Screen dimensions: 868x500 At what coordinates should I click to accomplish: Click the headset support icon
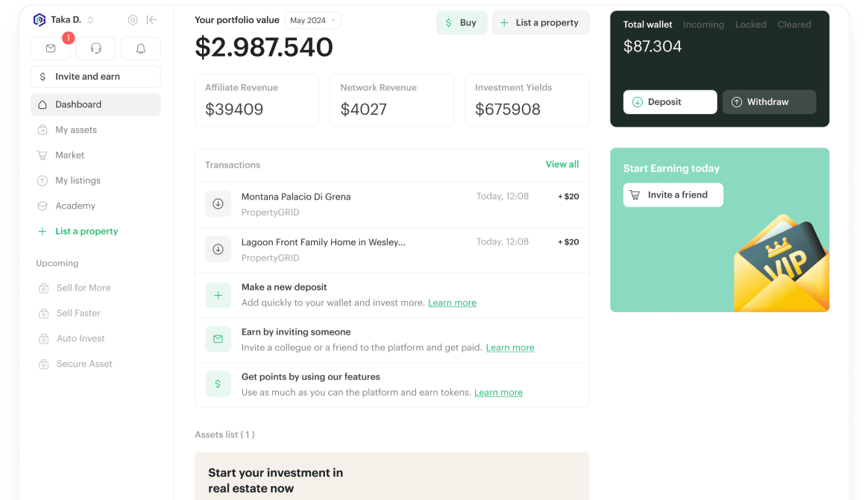coord(95,48)
